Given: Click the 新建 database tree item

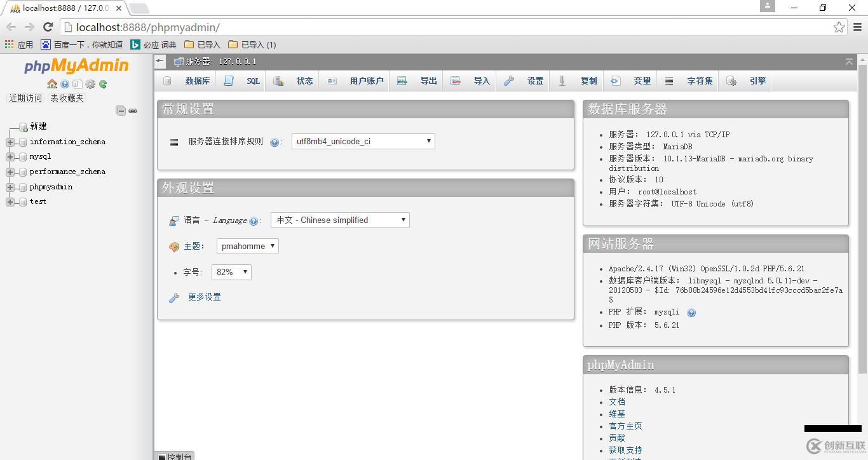Looking at the screenshot, I should (x=38, y=126).
